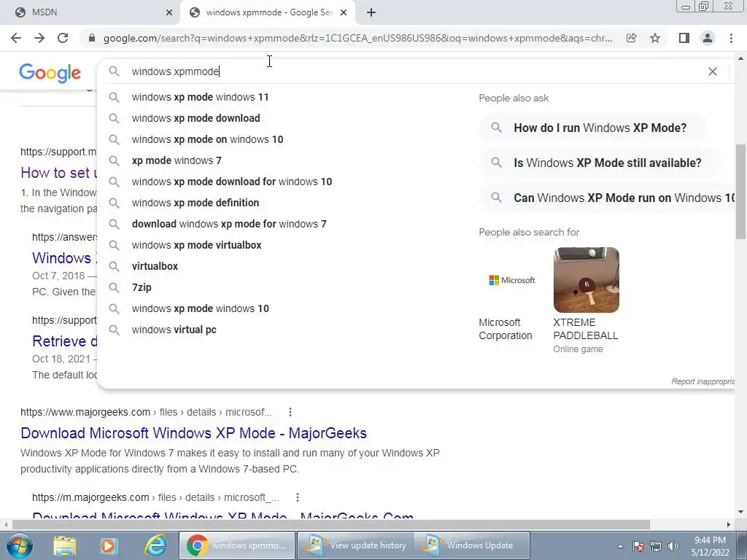Open the Chrome side panel
This screenshot has height=560, width=747.
click(x=684, y=38)
